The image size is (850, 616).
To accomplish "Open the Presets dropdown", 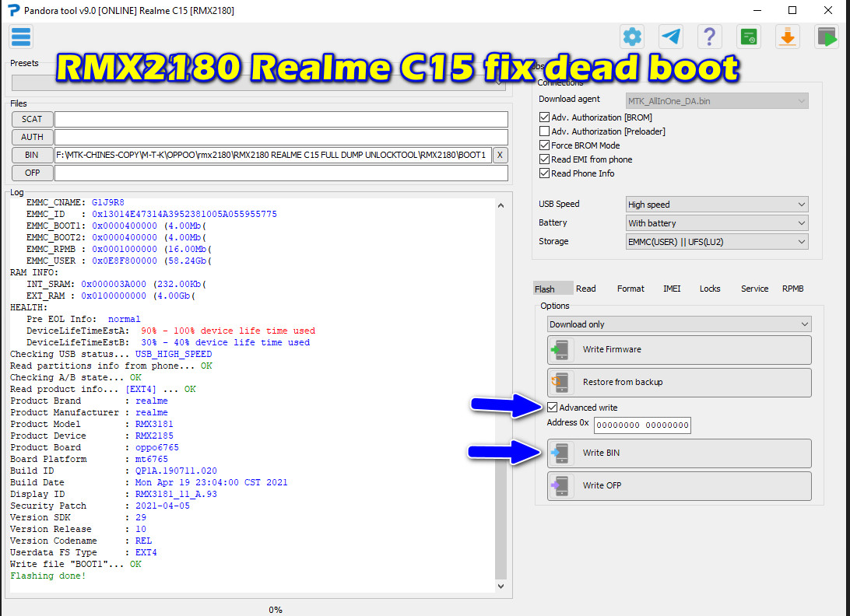I will coord(258,83).
